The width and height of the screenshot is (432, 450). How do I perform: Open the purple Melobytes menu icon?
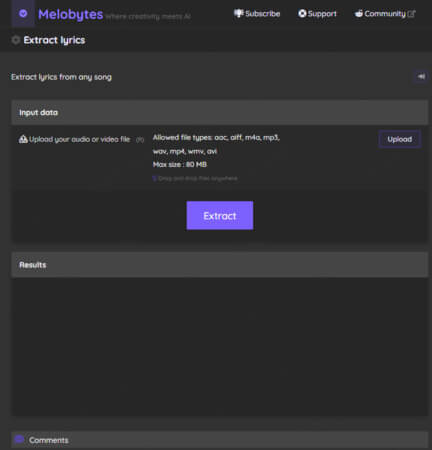click(x=23, y=13)
